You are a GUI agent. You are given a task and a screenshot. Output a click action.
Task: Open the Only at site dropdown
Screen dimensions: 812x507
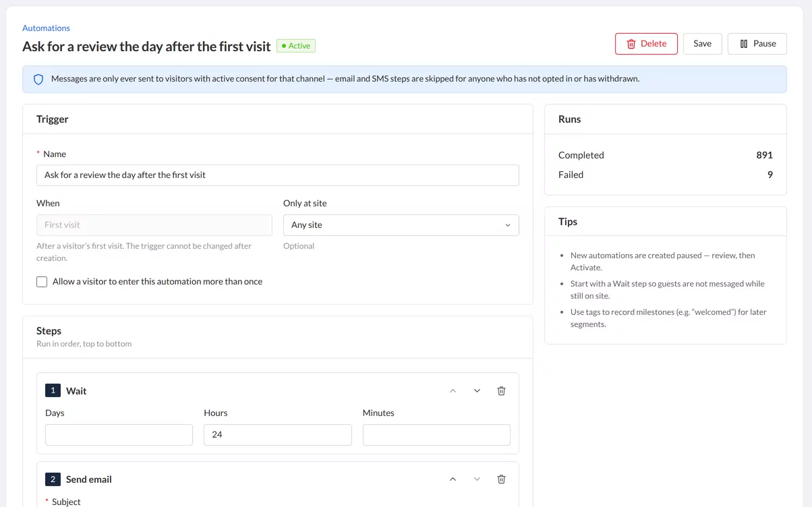click(x=401, y=225)
